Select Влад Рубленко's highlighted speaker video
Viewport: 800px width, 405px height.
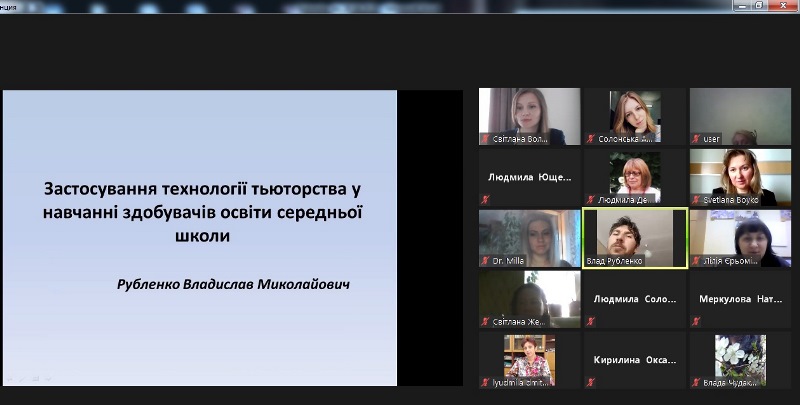tap(635, 237)
